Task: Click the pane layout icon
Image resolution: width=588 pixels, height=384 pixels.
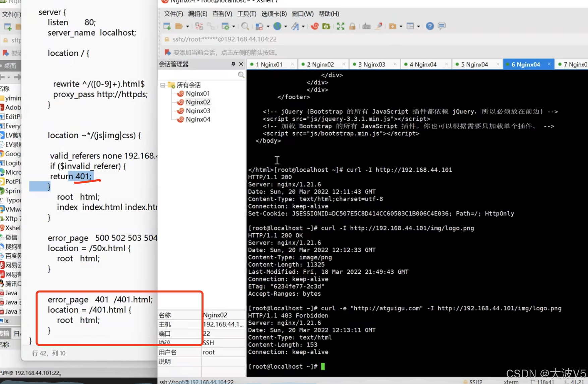Action: click(410, 26)
